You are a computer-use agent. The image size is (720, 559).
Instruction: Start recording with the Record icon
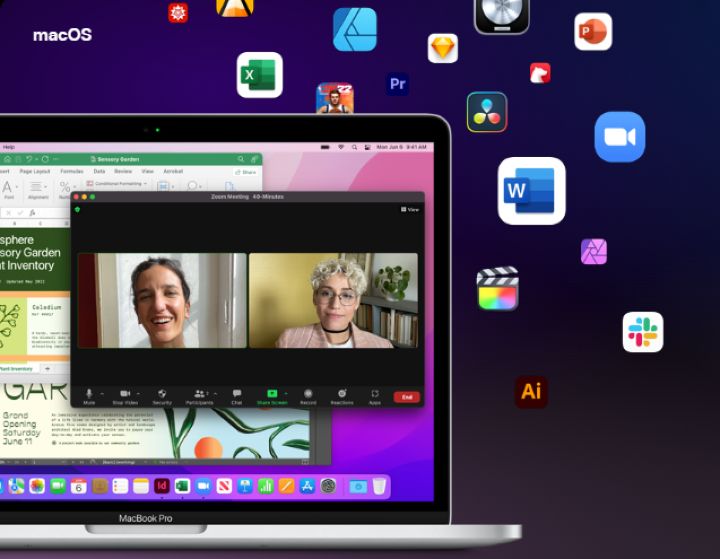click(x=308, y=394)
